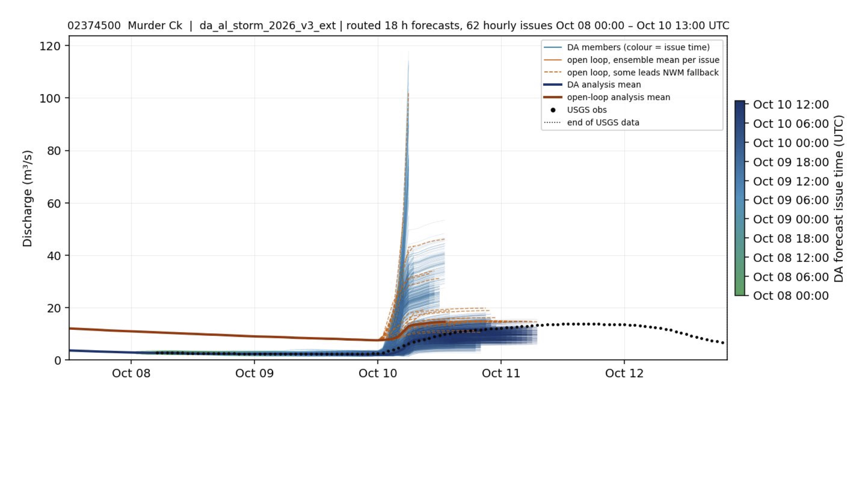868x488 pixels.
Task: Click the x-axis label Oct 11
Action: tap(501, 373)
